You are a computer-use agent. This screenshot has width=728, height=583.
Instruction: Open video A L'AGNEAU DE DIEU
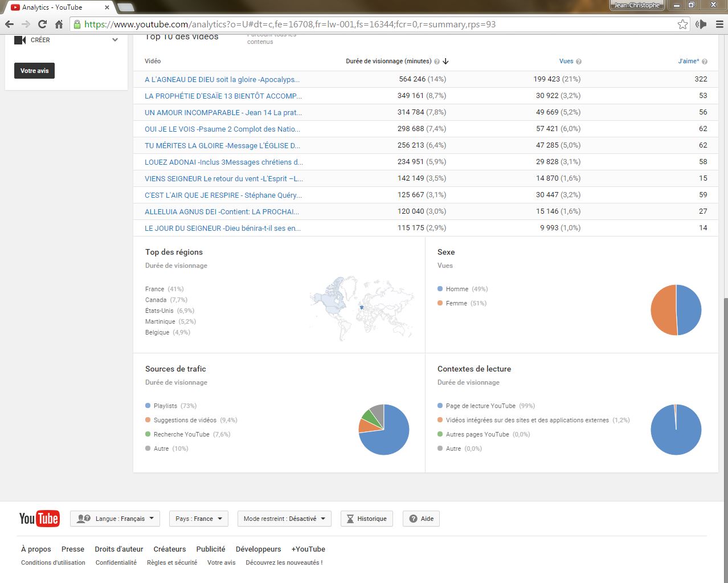222,79
